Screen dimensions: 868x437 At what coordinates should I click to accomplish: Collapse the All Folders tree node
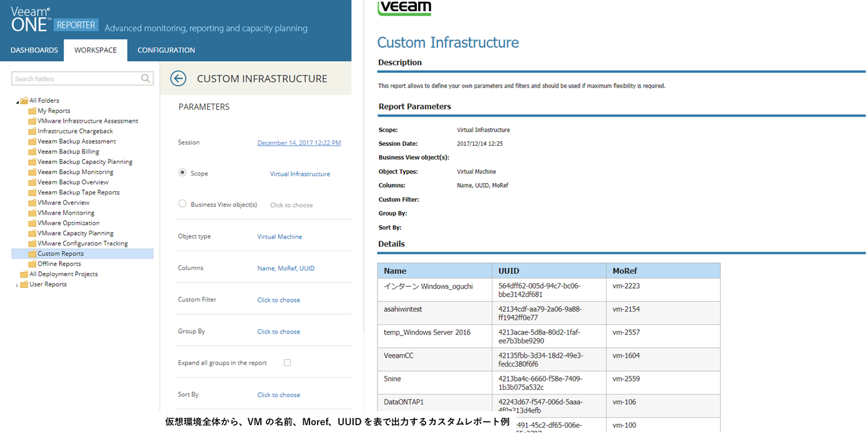17,101
